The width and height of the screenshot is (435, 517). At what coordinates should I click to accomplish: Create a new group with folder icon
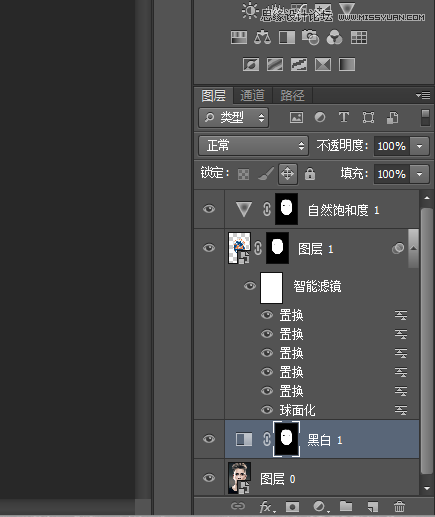[346, 507]
